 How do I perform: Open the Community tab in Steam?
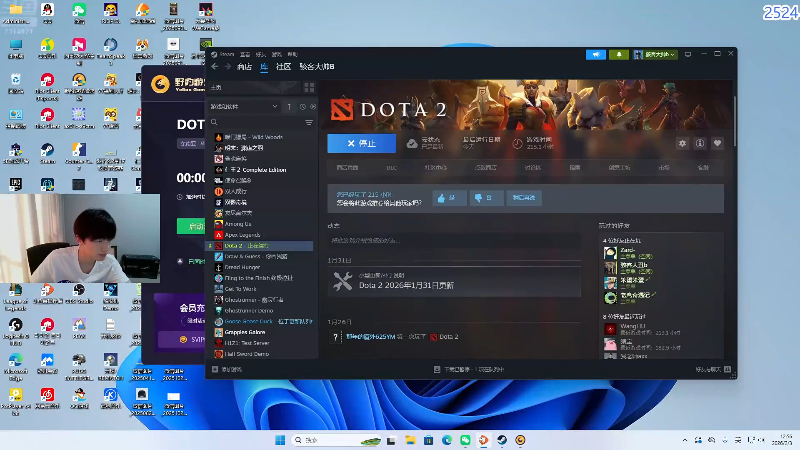(x=283, y=67)
